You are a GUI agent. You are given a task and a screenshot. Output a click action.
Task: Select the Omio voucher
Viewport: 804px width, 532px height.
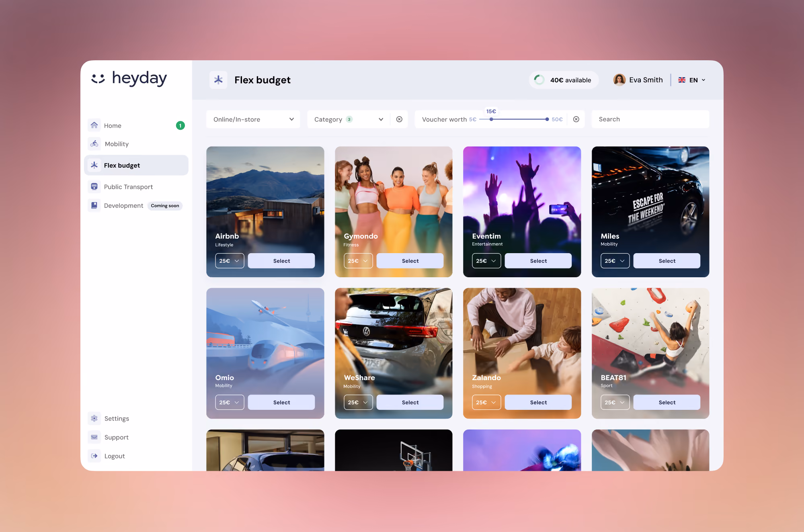click(x=281, y=402)
